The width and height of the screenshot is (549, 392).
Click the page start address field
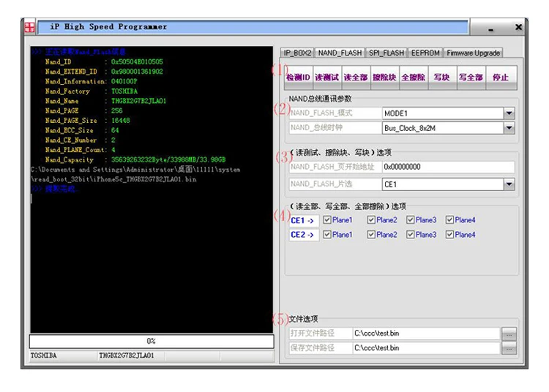448,167
